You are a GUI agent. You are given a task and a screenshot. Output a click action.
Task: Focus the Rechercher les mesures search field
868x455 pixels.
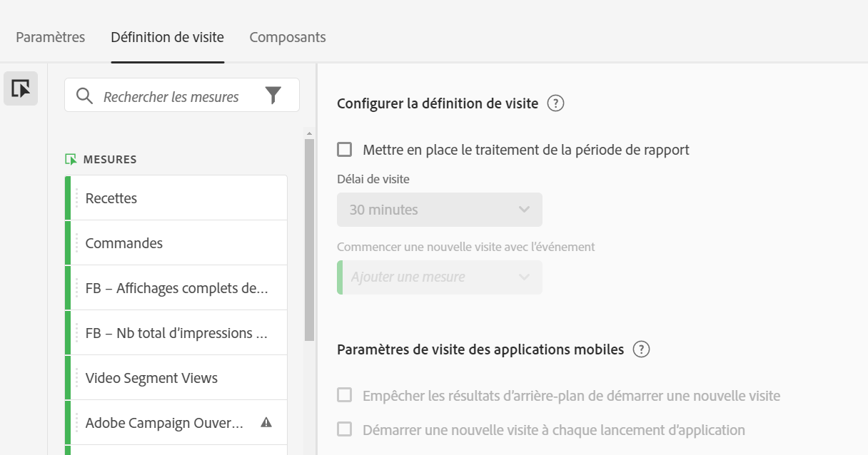171,96
